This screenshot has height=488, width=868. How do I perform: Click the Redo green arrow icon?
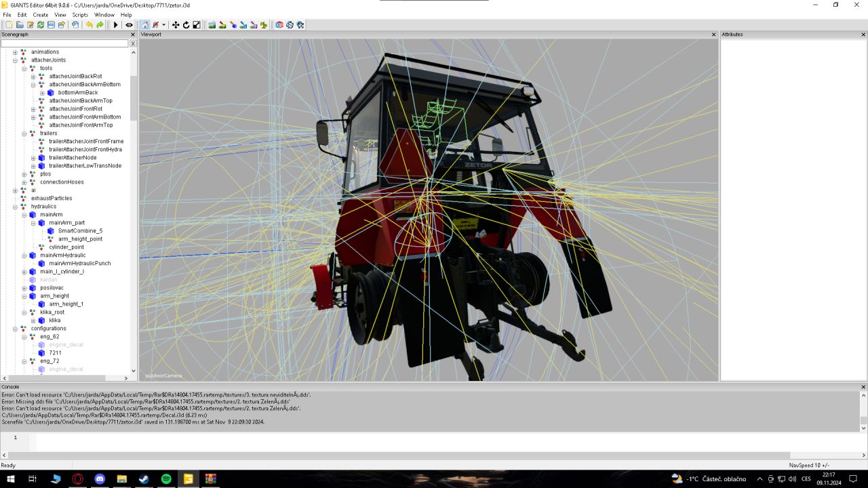(x=100, y=25)
